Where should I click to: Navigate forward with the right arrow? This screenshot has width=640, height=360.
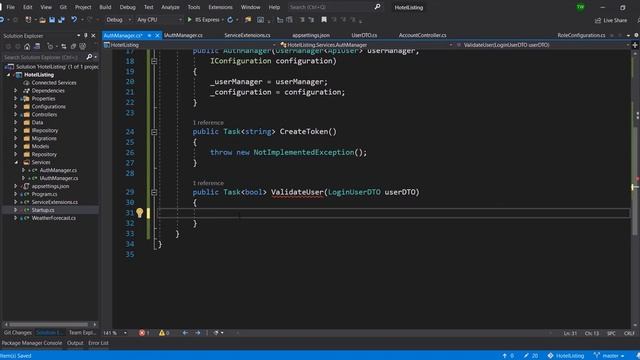tap(198, 333)
